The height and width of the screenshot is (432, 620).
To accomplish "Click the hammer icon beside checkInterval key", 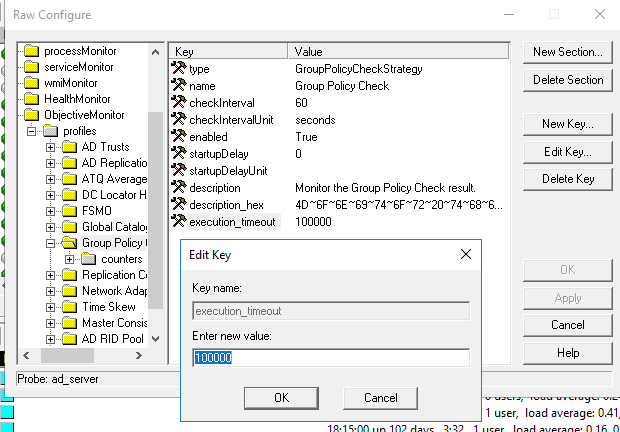I will [179, 103].
